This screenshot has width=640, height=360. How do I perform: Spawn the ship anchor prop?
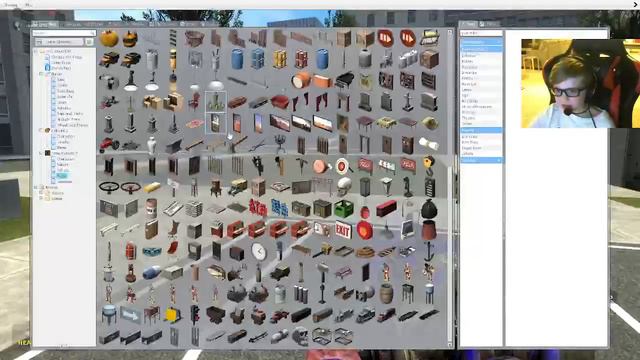(x=429, y=252)
